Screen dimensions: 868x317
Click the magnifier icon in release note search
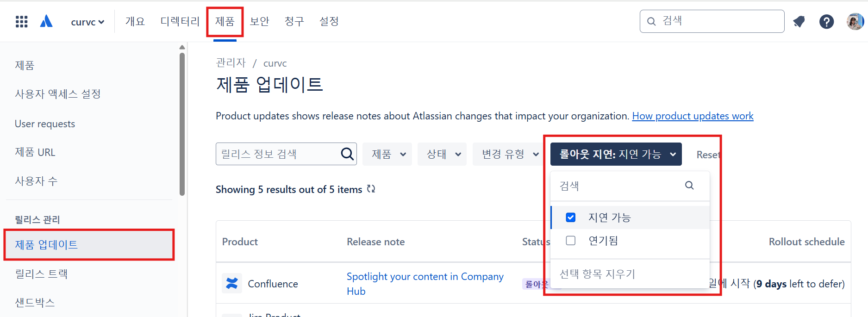pos(347,154)
